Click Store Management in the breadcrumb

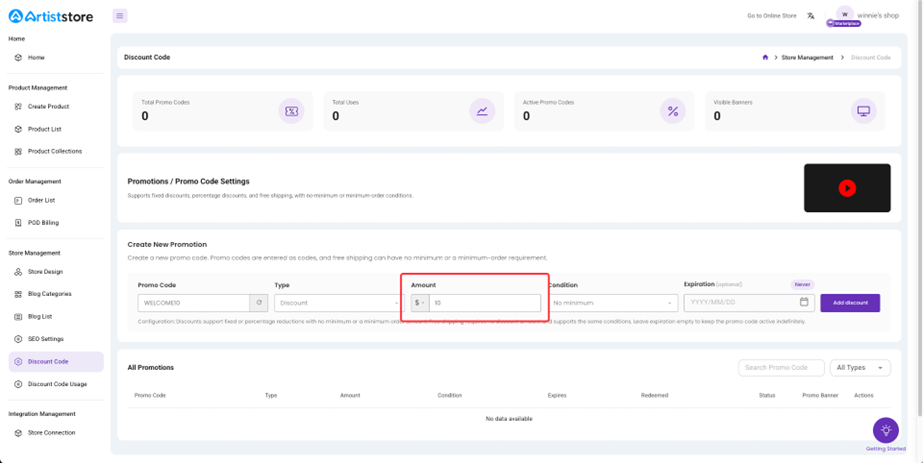(807, 58)
